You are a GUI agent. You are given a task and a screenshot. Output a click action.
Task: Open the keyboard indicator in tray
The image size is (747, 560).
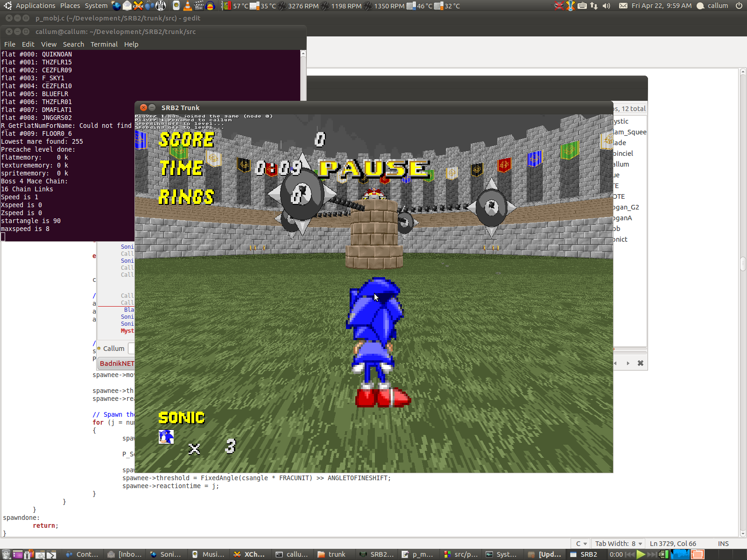[582, 6]
